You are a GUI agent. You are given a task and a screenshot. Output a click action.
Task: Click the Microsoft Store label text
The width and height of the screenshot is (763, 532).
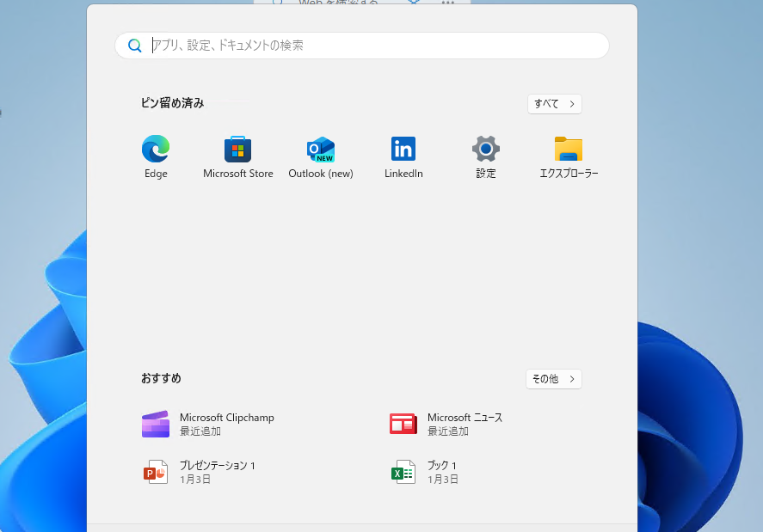(238, 174)
